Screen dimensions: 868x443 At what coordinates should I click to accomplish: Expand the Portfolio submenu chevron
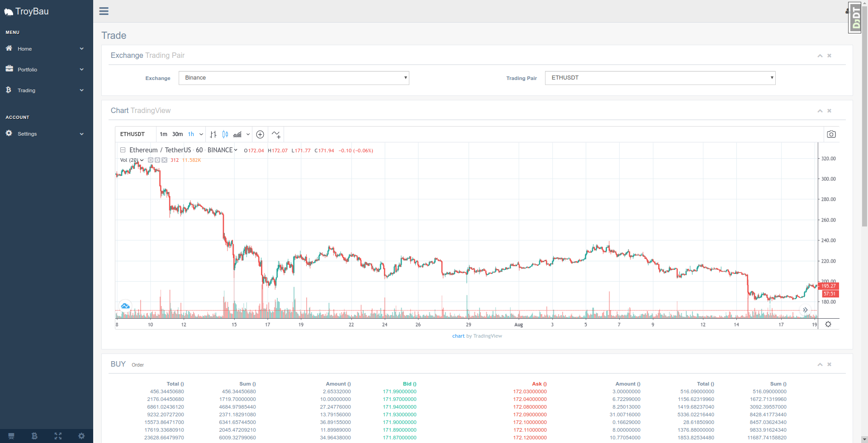pos(82,70)
